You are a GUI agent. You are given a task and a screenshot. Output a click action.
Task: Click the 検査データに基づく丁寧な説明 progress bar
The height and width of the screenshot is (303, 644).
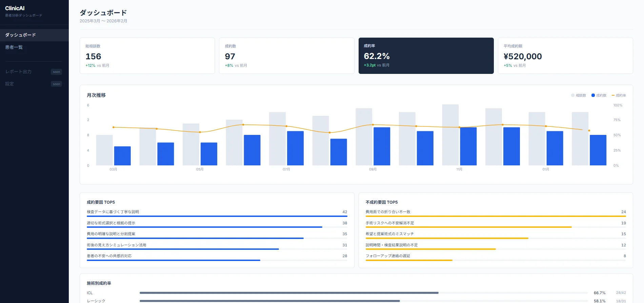click(217, 216)
